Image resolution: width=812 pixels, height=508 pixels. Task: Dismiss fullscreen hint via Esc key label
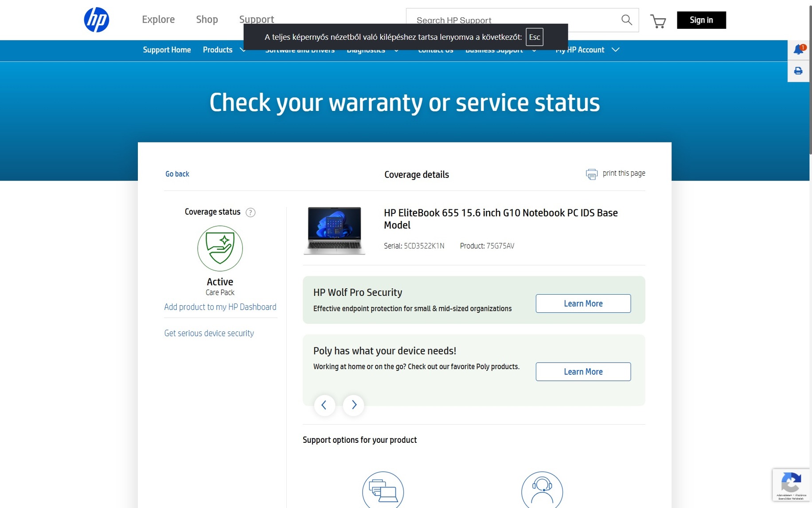pyautogui.click(x=535, y=37)
